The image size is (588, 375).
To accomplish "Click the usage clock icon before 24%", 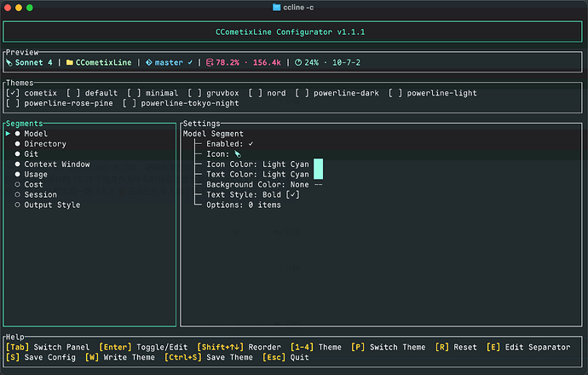I will tap(298, 62).
